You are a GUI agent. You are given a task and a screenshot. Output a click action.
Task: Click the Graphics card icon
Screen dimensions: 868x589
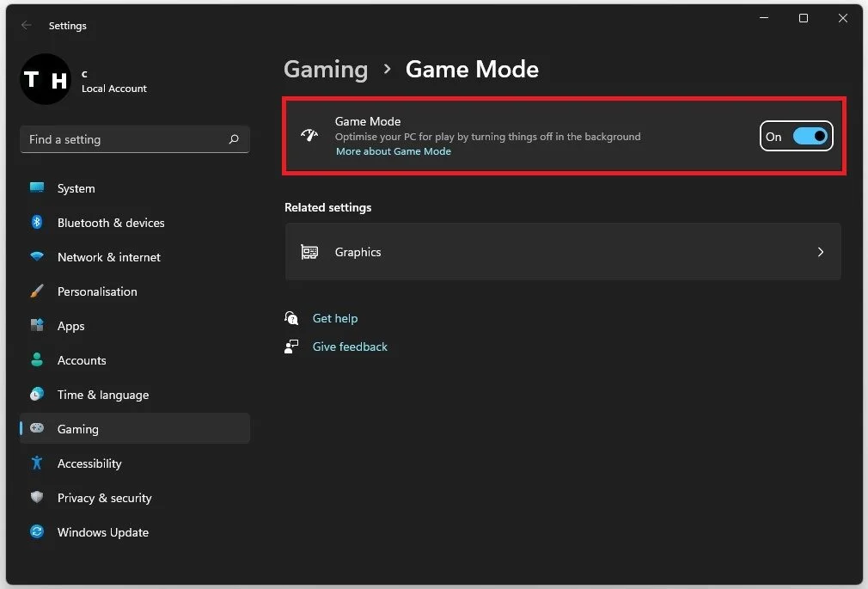pos(309,252)
